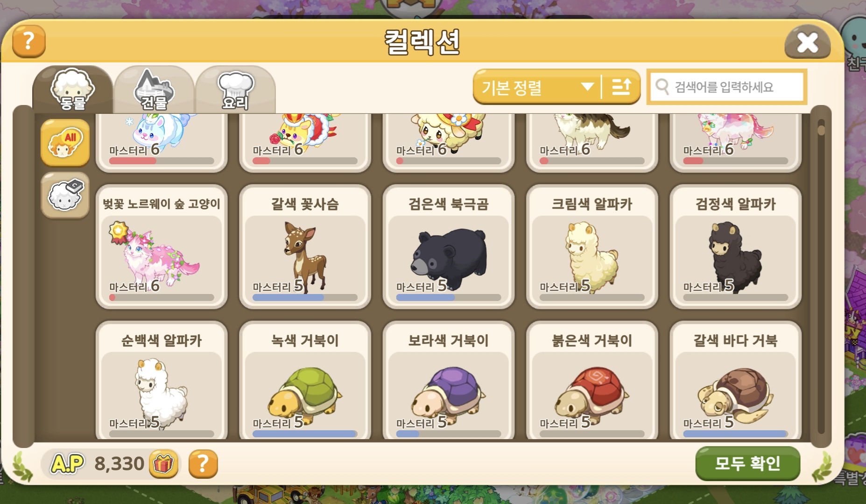Open the AP help question mark
The image size is (866, 504).
pyautogui.click(x=203, y=464)
